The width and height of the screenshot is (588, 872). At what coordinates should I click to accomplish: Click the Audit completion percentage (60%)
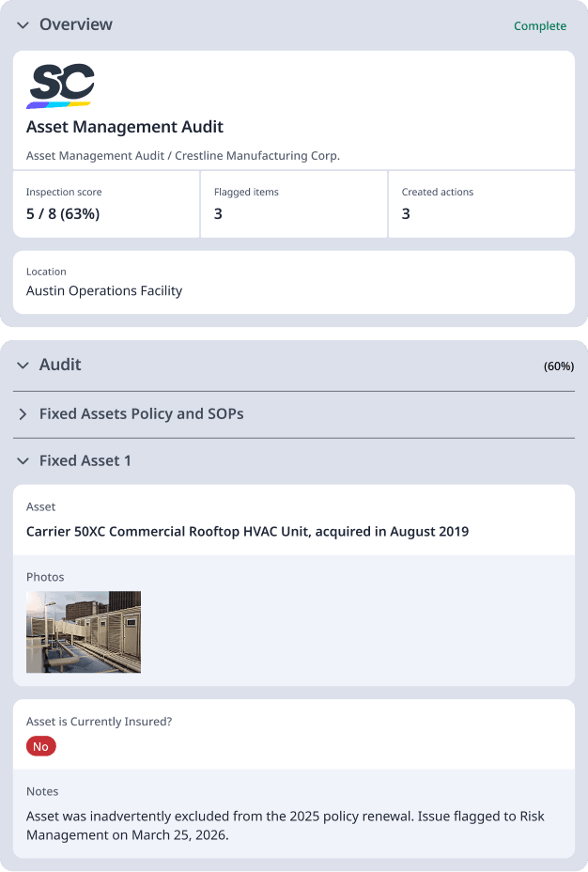pos(561,366)
